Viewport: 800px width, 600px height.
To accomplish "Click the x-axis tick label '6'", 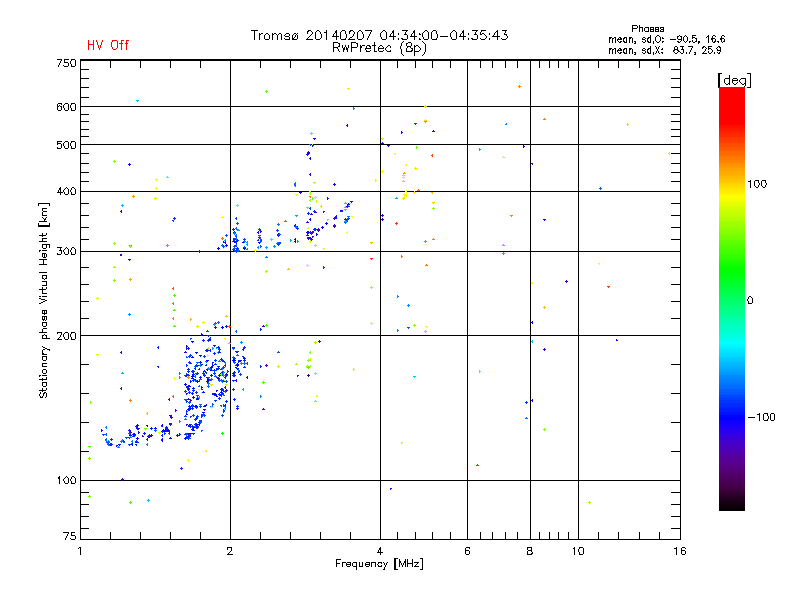I will pyautogui.click(x=467, y=551).
